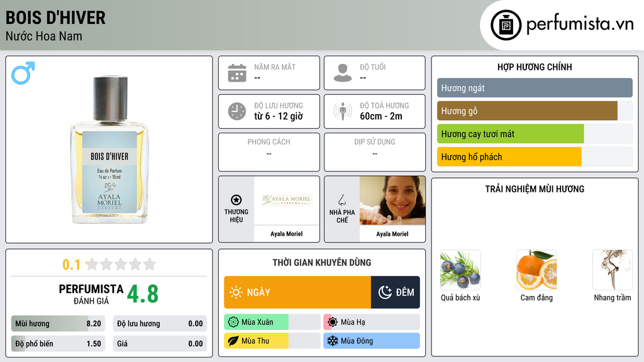Image resolution: width=644 pixels, height=362 pixels.
Task: Click the five-star rating row
Action: [121, 264]
